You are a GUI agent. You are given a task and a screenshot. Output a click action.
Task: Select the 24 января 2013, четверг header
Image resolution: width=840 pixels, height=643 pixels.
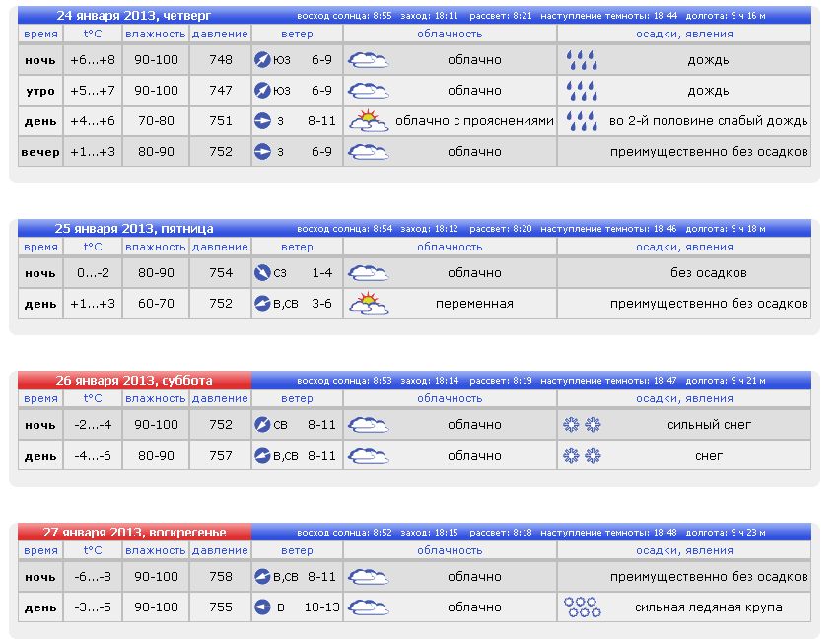click(x=134, y=16)
